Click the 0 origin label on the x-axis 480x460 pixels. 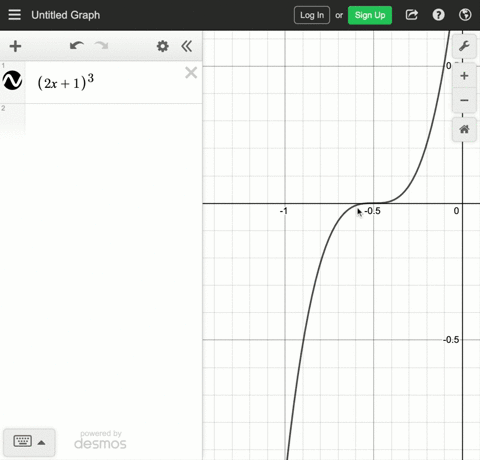(456, 211)
